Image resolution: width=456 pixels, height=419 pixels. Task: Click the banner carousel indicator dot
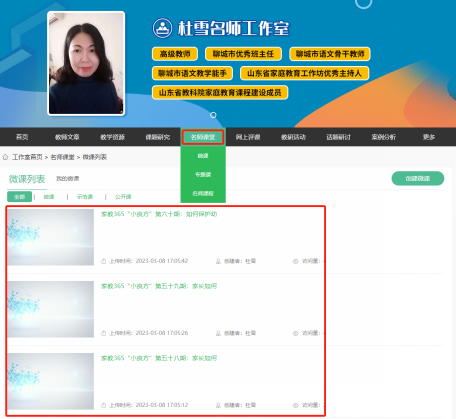[x=213, y=115]
